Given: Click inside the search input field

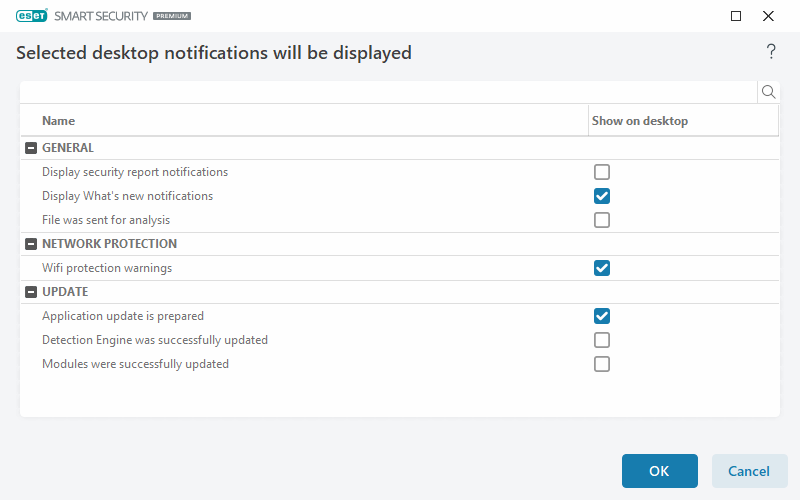Looking at the screenshot, I should tap(388, 92).
